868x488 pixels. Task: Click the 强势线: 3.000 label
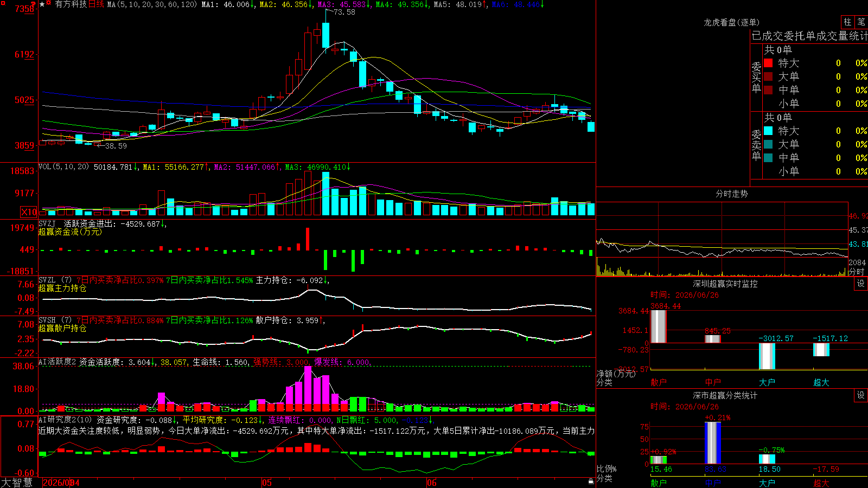(x=282, y=362)
